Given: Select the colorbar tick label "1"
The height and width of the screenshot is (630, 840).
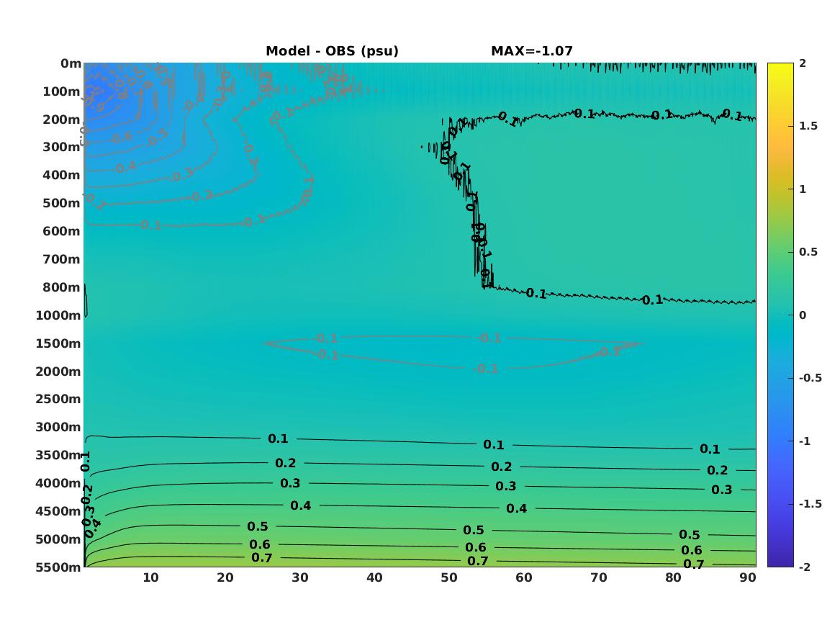Looking at the screenshot, I should point(803,189).
